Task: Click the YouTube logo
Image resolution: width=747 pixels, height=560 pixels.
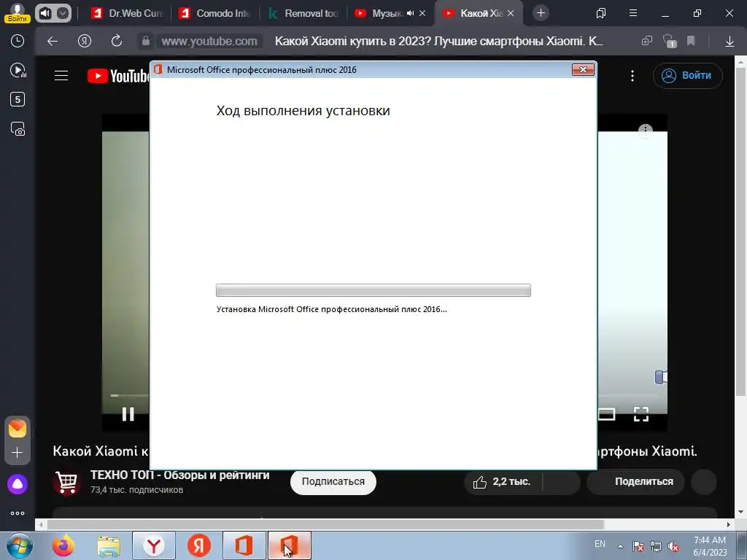Action: [118, 76]
